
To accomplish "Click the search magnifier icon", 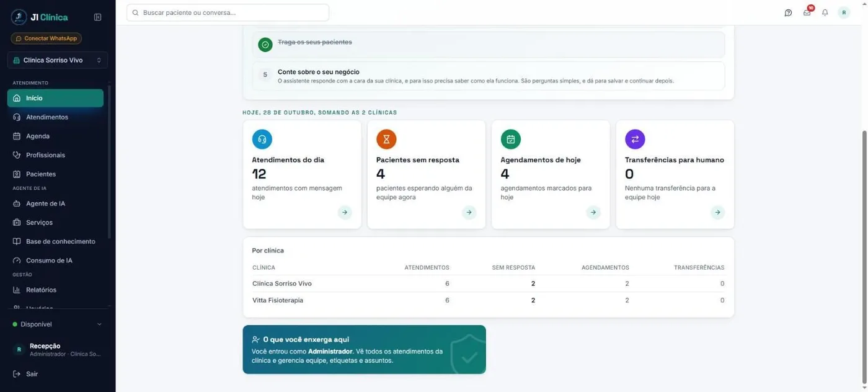I will click(x=135, y=12).
